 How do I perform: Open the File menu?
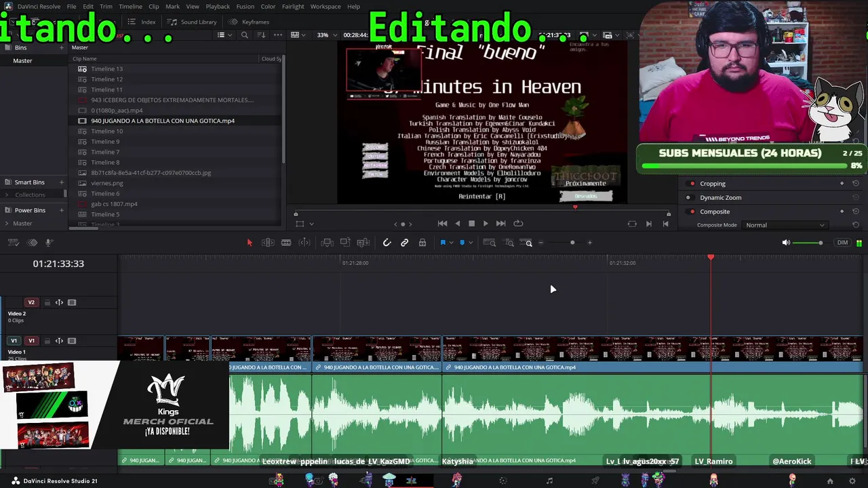tap(71, 6)
